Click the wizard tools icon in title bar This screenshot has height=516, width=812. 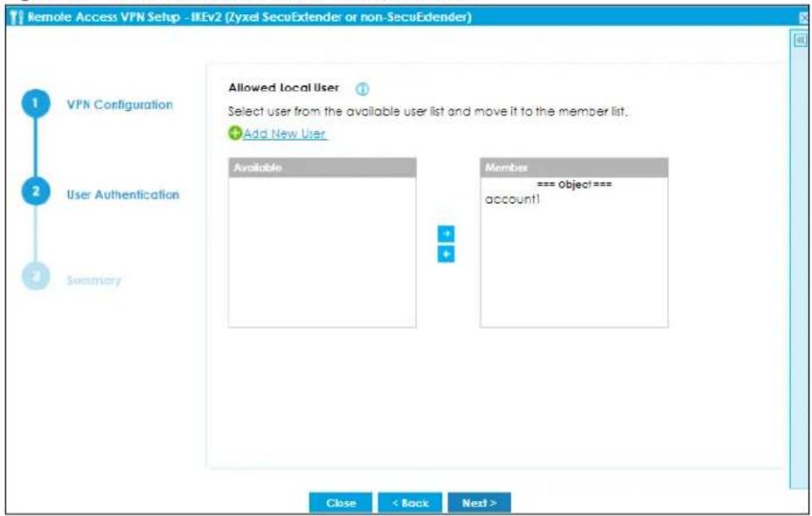[17, 17]
